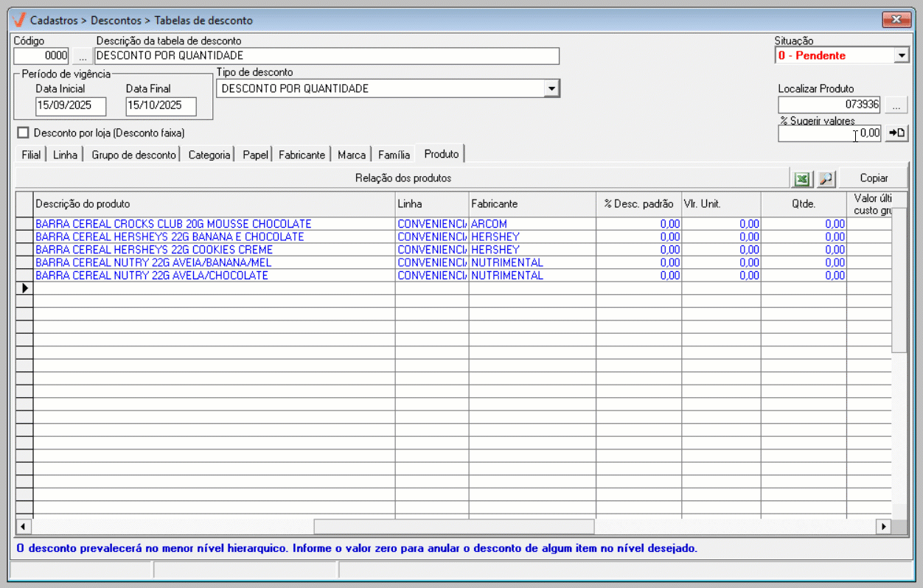Screen dimensions: 923x588
Task: Click HERSHEY cell in Banana e Chocolate row
Action: click(x=532, y=237)
